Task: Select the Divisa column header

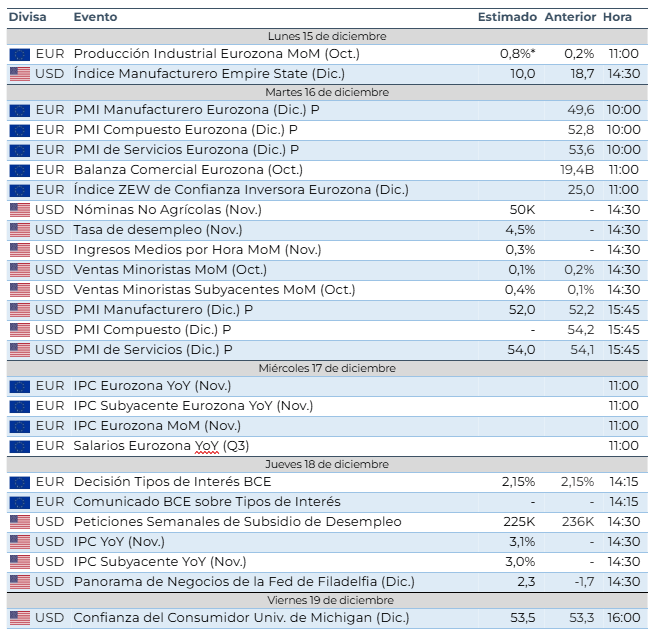Action: coord(28,17)
